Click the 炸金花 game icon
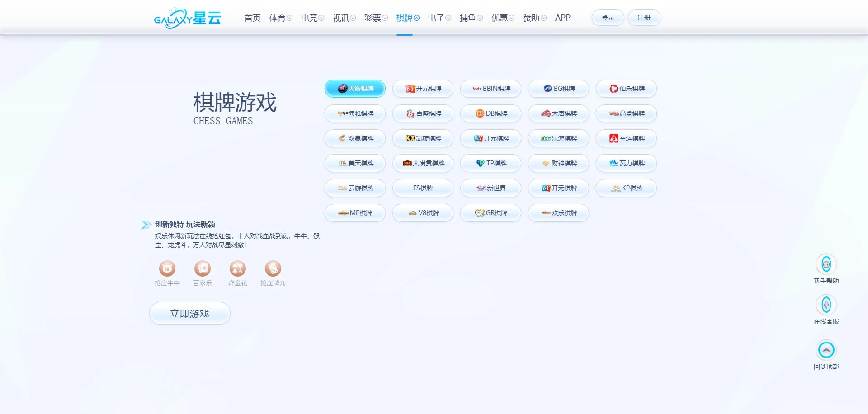Viewport: 868px width, 414px height. coord(237,268)
